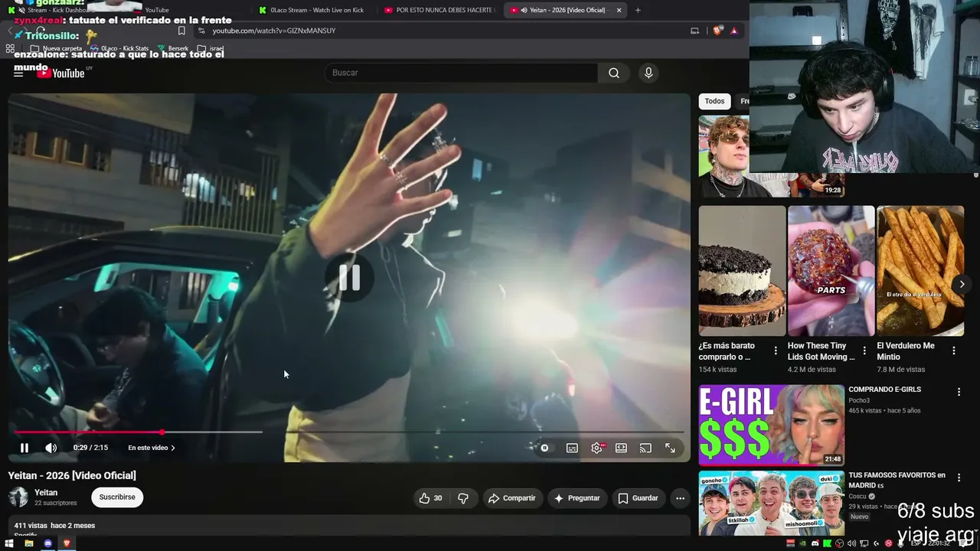Open 'El Verdulero Me Mintio' short
Screen dimensions: 980x551
coord(920,271)
